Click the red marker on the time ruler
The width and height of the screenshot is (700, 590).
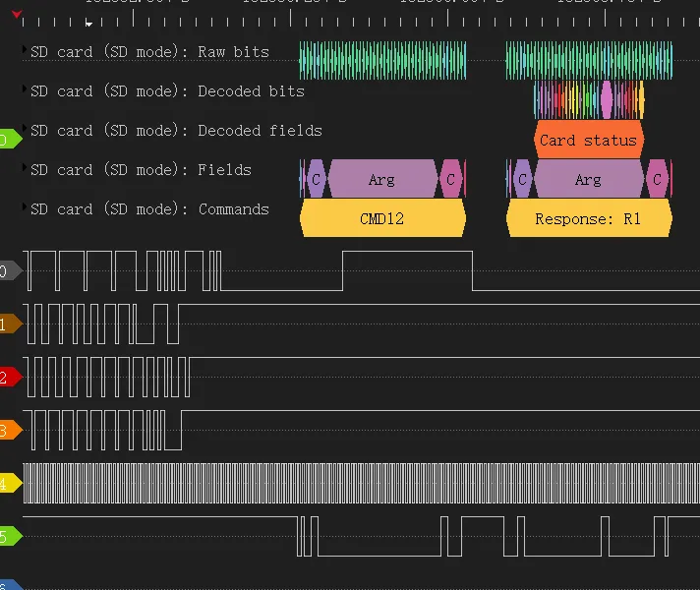click(17, 13)
